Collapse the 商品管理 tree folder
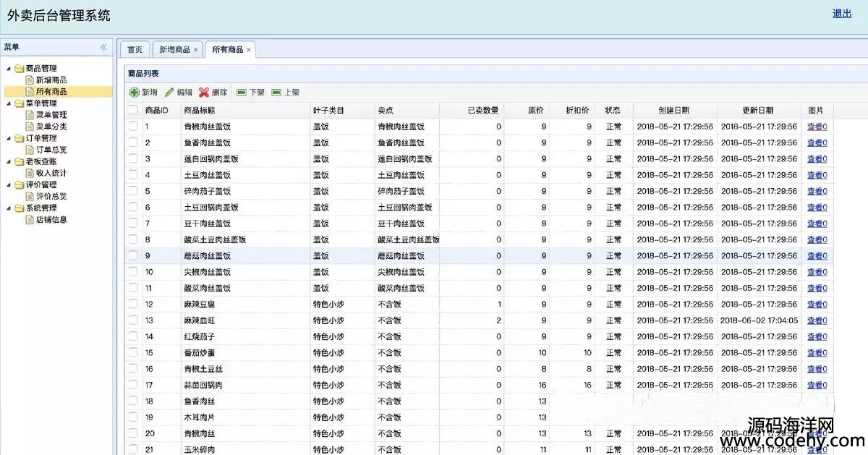This screenshot has width=868, height=455. click(9, 69)
